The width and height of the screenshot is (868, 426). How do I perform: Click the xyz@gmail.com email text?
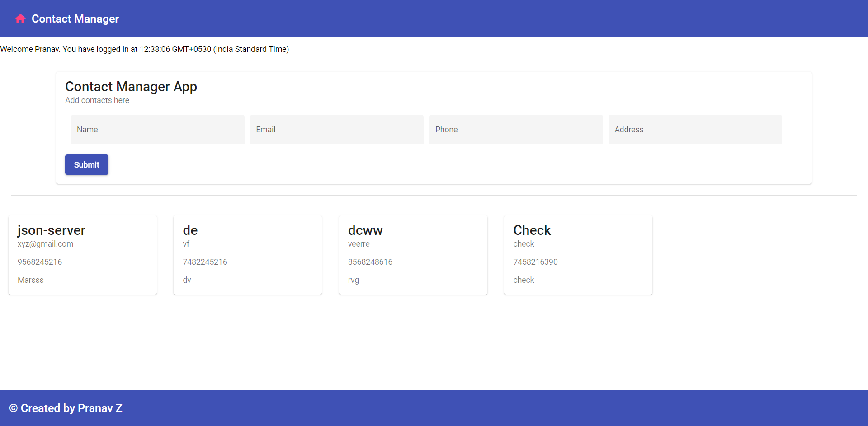click(45, 244)
